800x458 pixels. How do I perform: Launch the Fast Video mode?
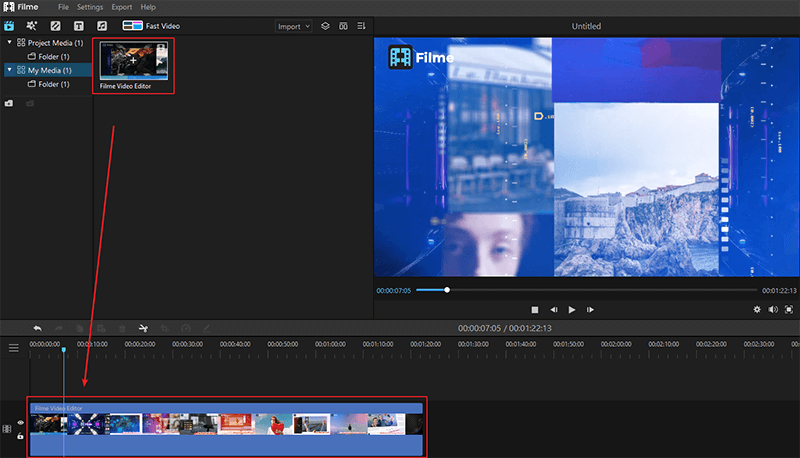click(151, 26)
